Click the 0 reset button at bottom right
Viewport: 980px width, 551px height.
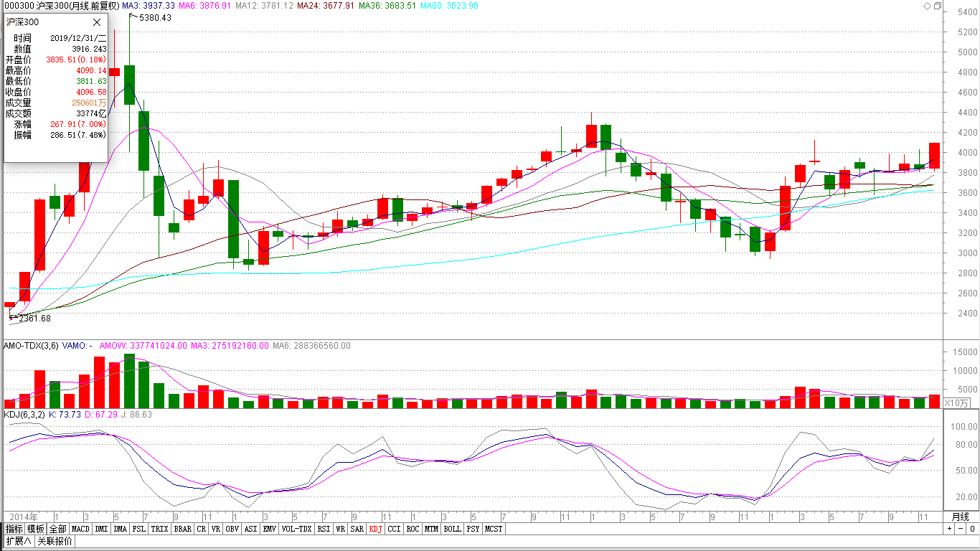[971, 529]
